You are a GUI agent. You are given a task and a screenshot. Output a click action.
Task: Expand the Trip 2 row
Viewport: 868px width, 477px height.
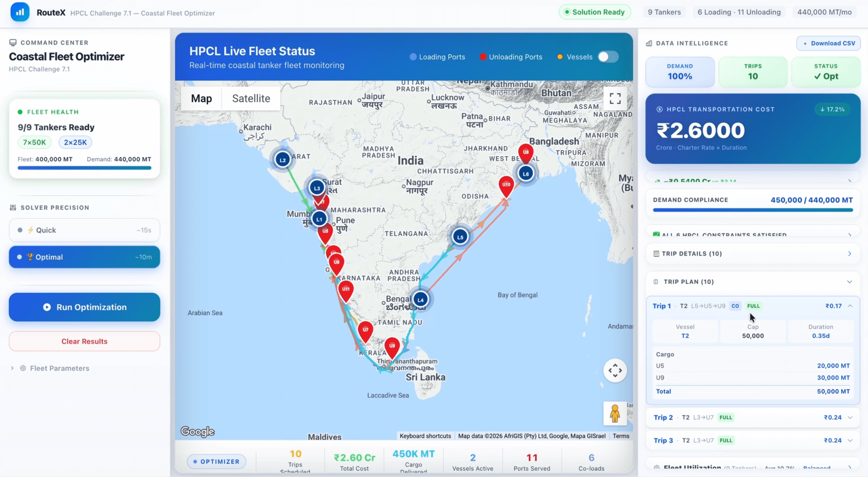click(x=753, y=417)
